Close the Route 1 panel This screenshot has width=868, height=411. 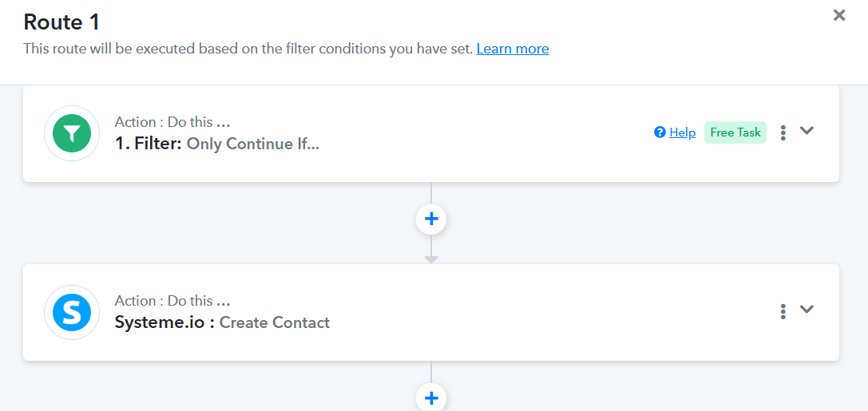coord(839,15)
